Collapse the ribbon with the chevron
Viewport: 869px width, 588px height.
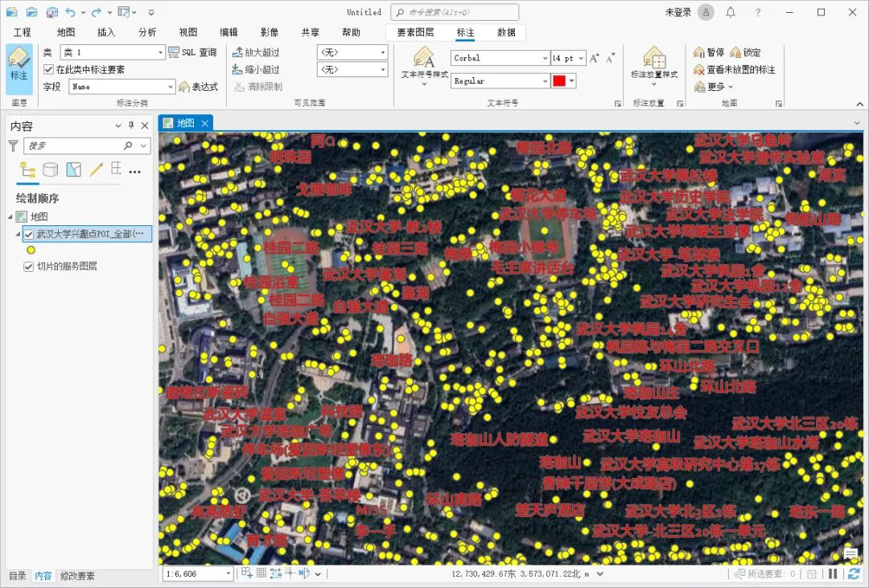click(859, 104)
